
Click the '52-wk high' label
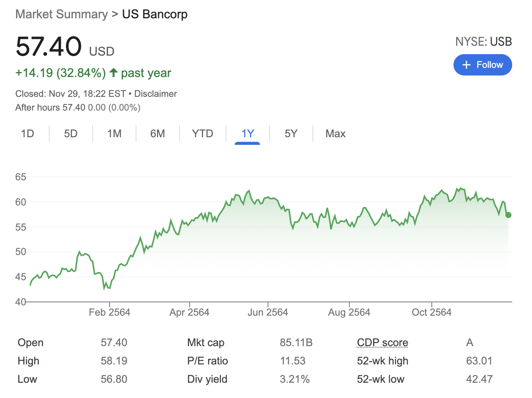click(x=383, y=361)
